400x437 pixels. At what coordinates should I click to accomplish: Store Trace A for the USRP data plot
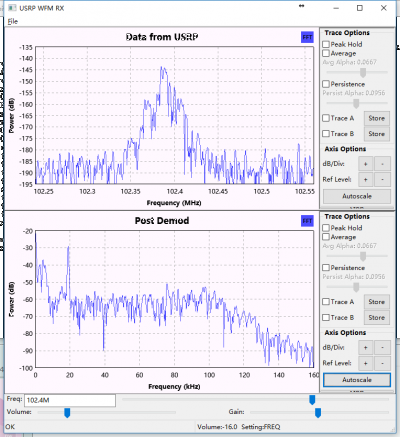coord(377,118)
